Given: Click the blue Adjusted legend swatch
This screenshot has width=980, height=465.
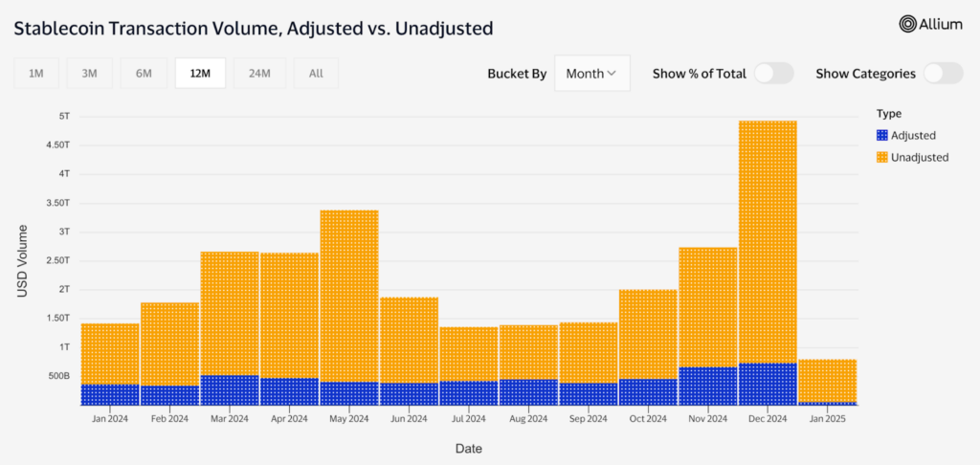Looking at the screenshot, I should pyautogui.click(x=881, y=136).
